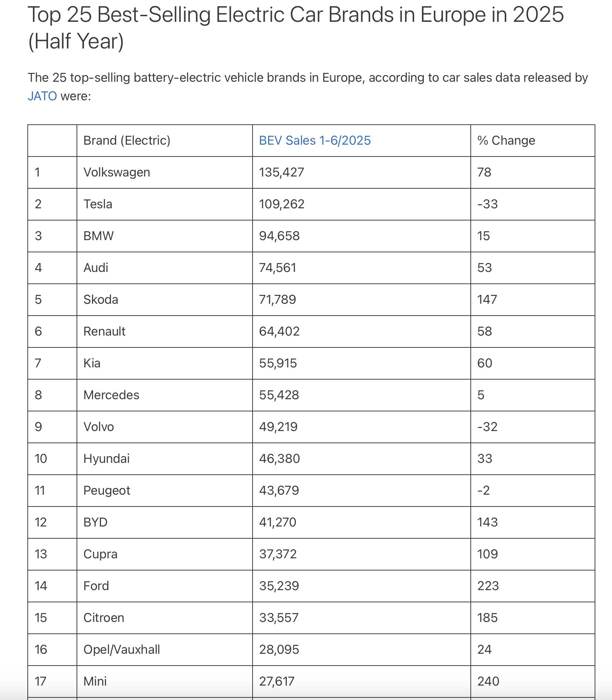Click the Cupra brand cell

click(100, 554)
